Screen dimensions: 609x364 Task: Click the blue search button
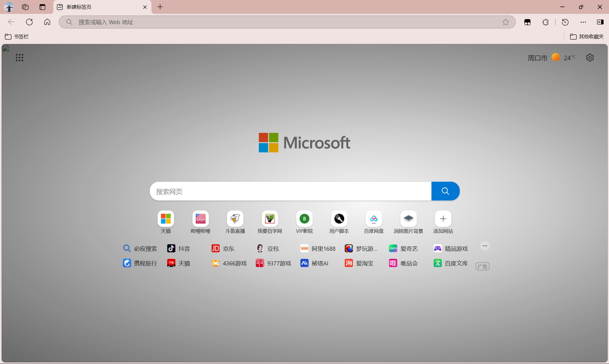point(445,191)
